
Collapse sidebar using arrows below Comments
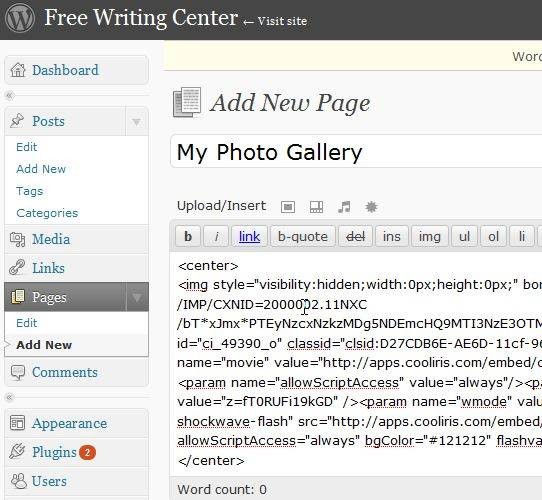(x=10, y=397)
